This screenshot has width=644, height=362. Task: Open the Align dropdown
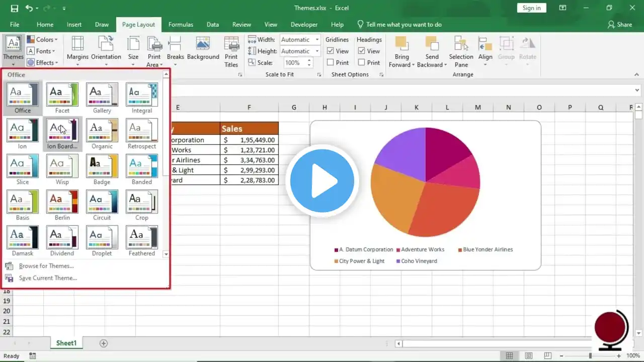tap(486, 51)
